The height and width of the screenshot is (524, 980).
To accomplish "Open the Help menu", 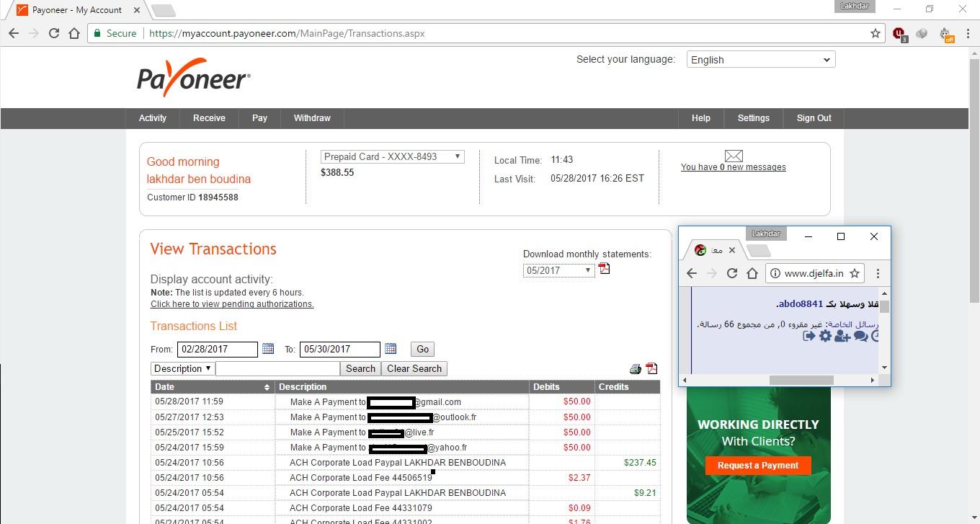I will 701,118.
